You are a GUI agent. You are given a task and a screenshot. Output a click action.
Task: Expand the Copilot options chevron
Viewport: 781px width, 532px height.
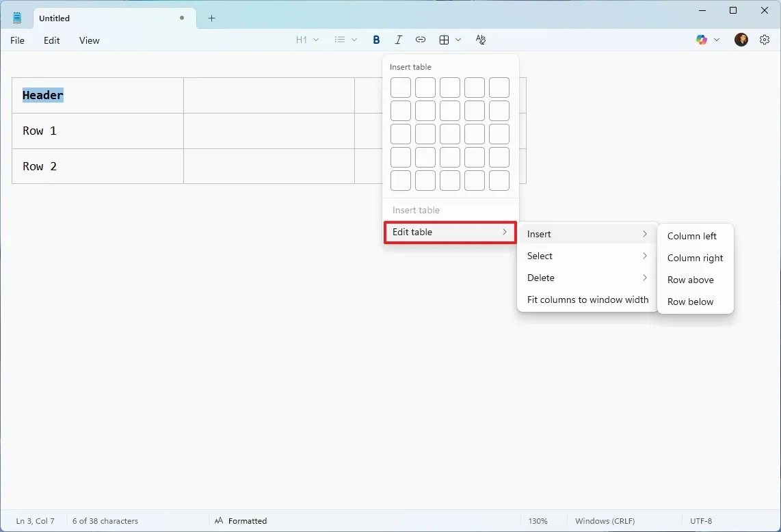717,40
